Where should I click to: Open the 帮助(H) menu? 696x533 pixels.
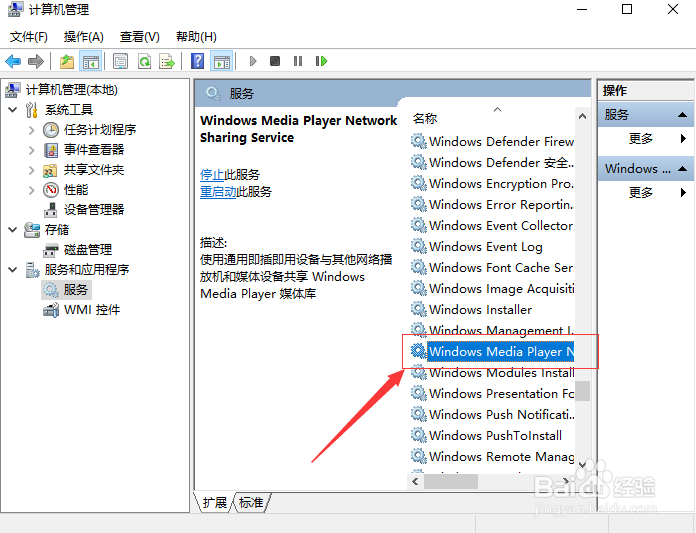coord(196,36)
